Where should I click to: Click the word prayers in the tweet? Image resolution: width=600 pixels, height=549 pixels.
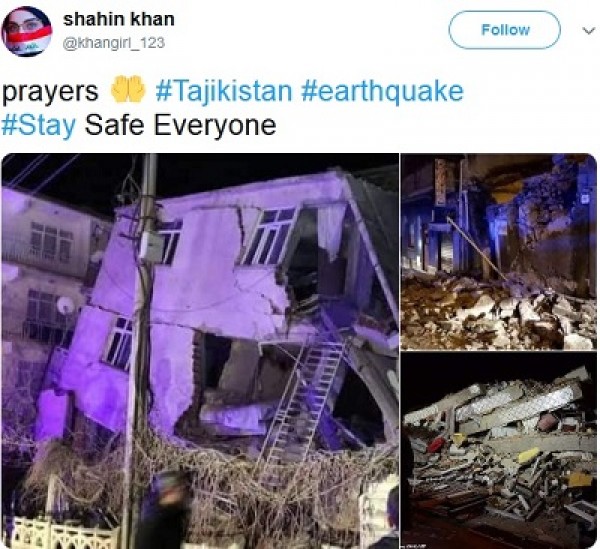click(x=50, y=91)
